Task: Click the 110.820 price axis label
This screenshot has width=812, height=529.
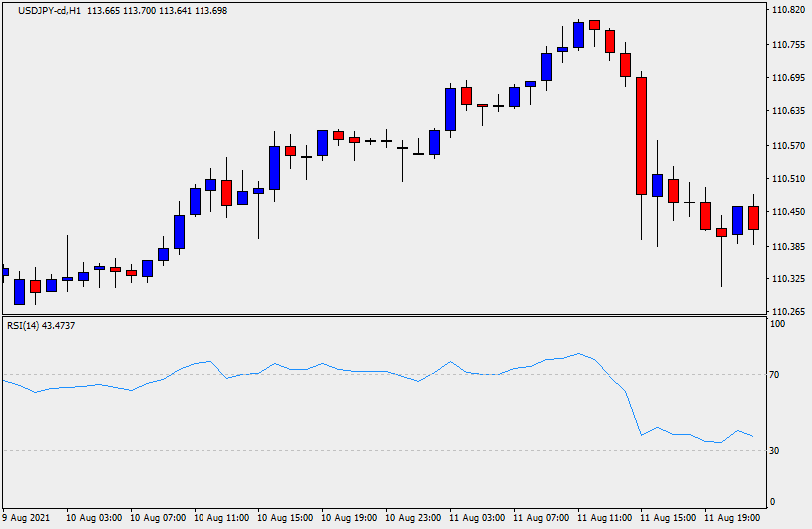Action: tap(788, 10)
